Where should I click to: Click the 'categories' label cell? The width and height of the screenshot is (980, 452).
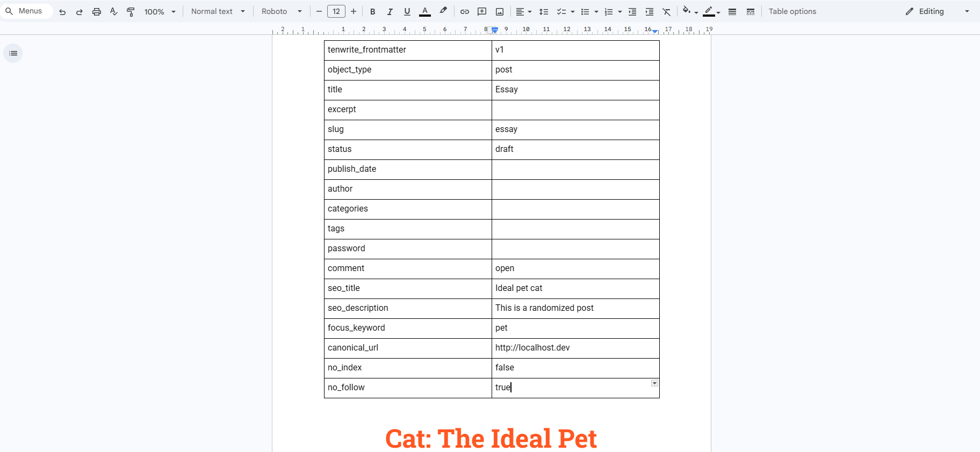(x=408, y=209)
